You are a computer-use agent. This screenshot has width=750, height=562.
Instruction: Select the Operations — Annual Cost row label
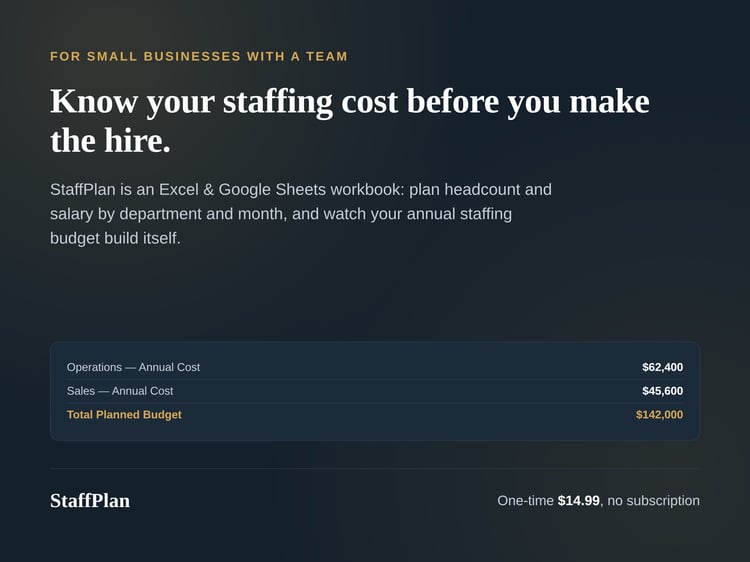133,367
